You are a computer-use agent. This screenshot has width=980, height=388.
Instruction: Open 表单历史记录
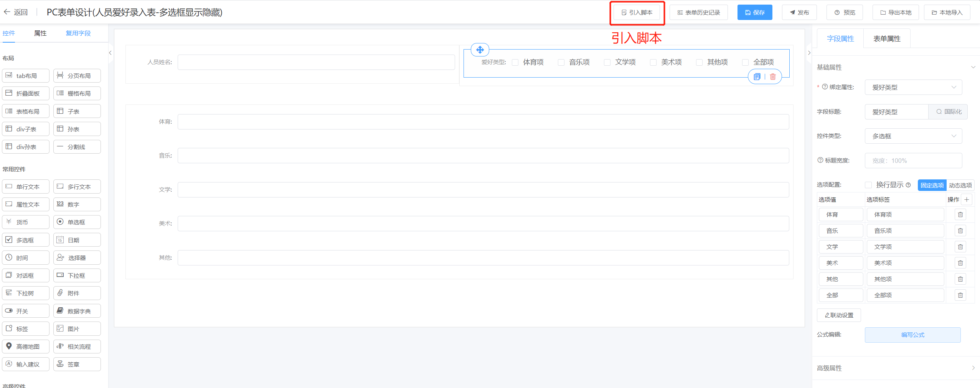(698, 12)
